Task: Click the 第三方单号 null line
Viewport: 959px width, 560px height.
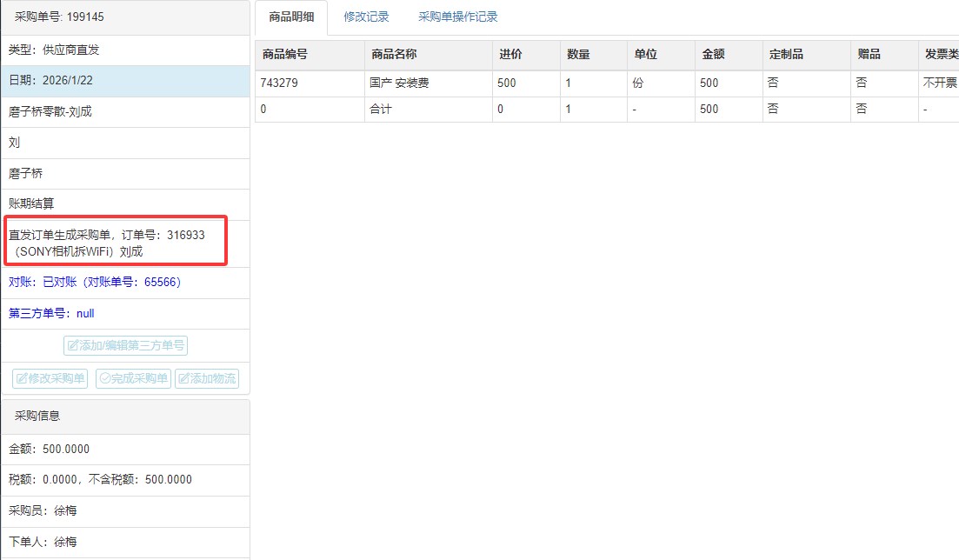Action: coord(51,313)
